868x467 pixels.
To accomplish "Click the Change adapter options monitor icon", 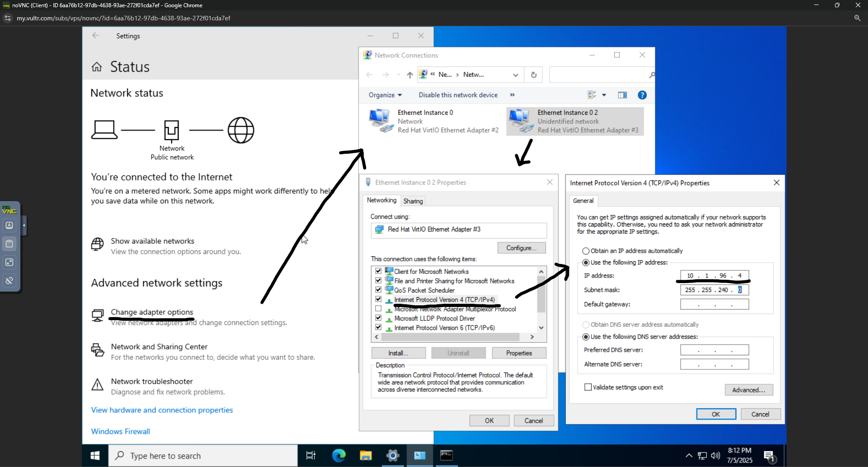I will [x=97, y=315].
